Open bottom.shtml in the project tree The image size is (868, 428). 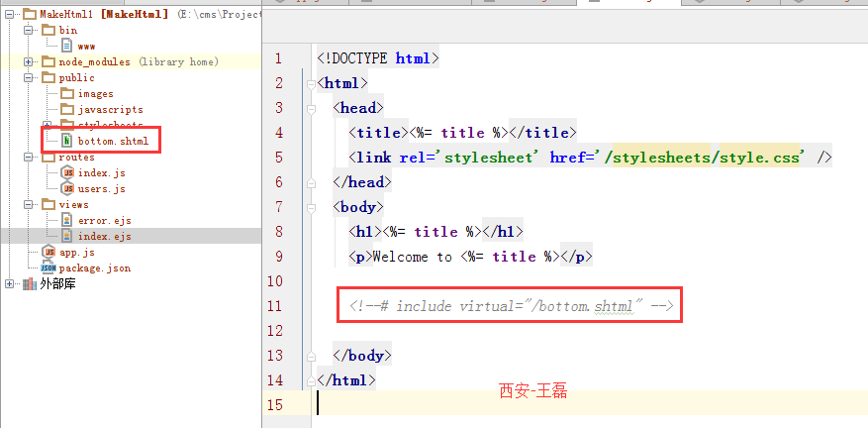click(x=114, y=142)
